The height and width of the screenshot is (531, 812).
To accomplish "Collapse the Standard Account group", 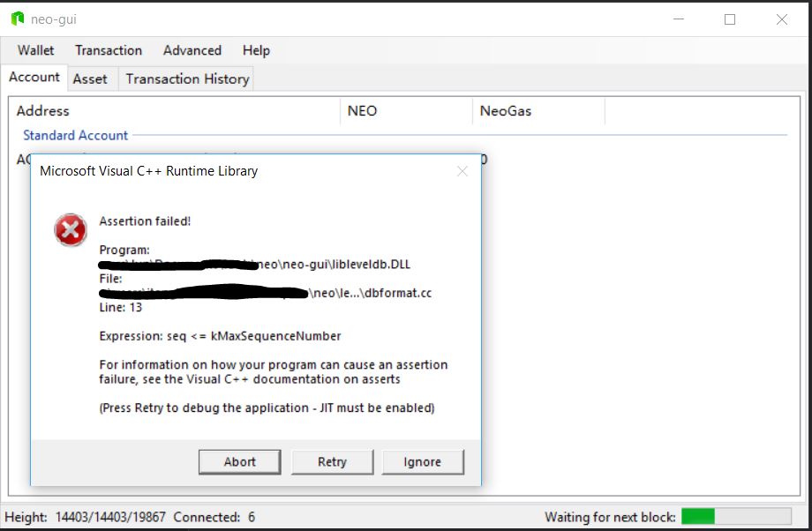I will [75, 135].
